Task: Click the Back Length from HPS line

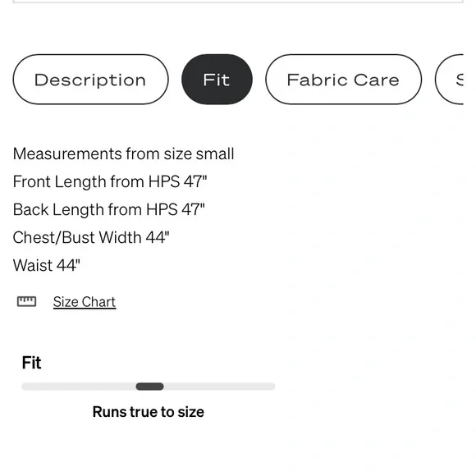Action: [x=109, y=209]
